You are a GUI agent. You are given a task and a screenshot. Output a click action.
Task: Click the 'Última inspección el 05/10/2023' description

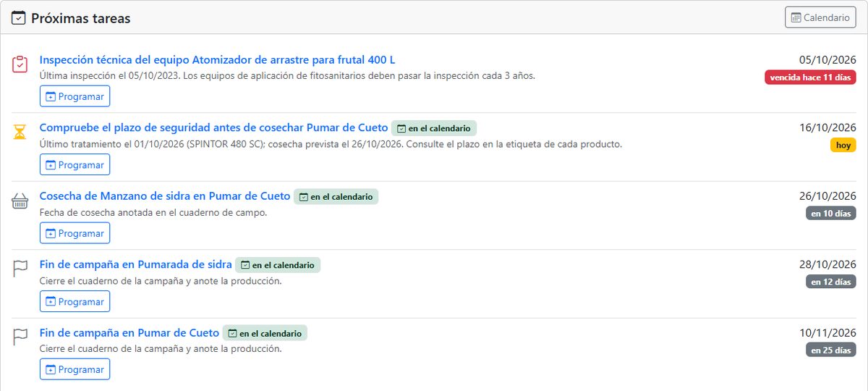(287, 75)
